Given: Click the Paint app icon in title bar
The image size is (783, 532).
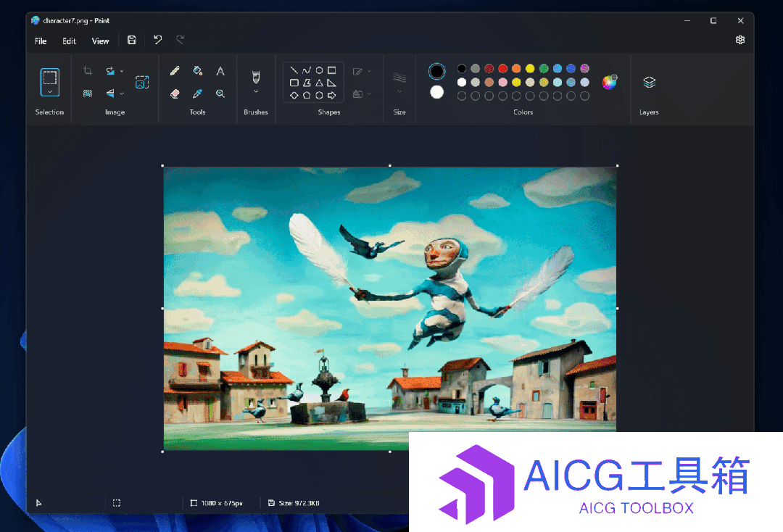Looking at the screenshot, I should coord(35,20).
